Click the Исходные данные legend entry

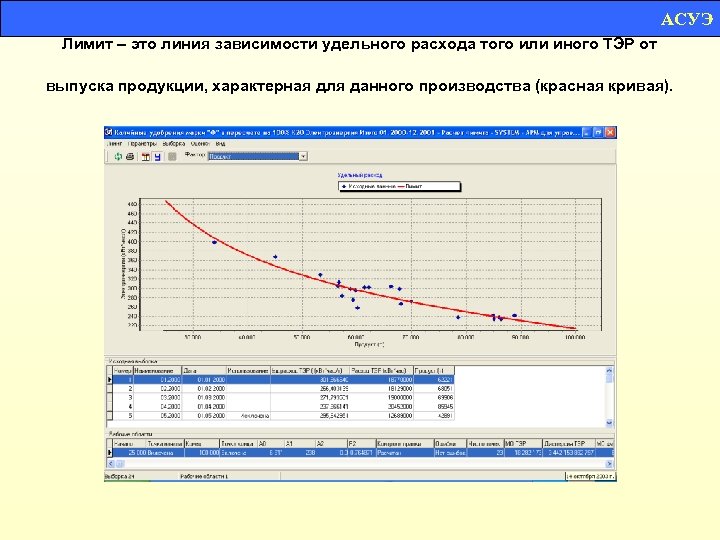[369, 186]
